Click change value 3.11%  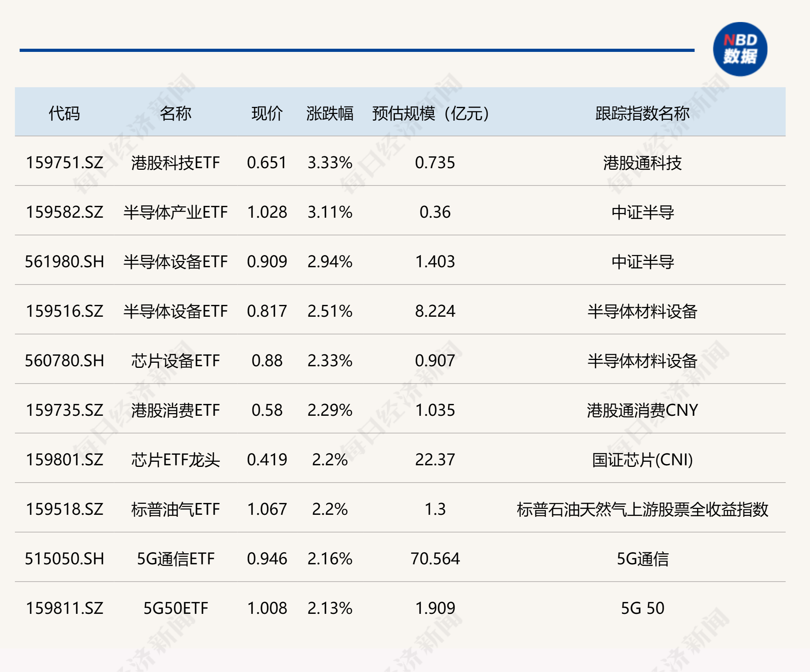[x=330, y=212]
